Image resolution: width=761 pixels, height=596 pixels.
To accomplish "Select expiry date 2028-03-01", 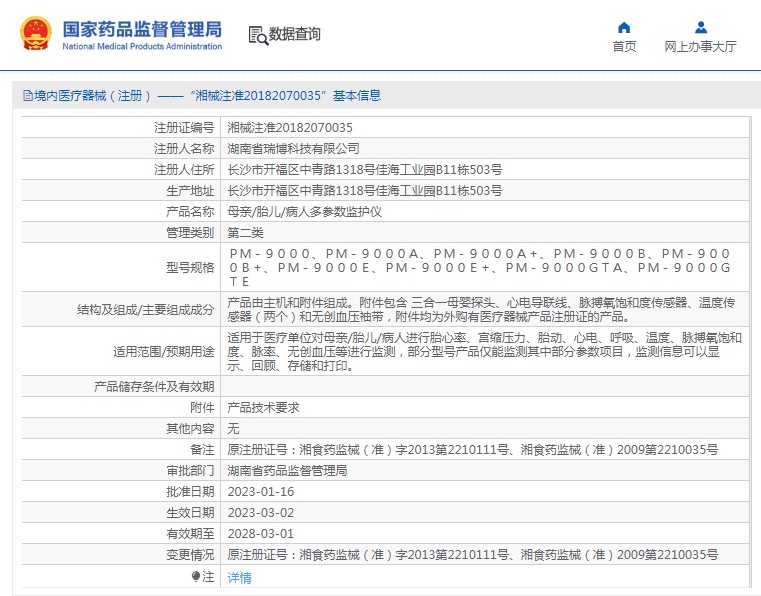I will coord(261,534).
